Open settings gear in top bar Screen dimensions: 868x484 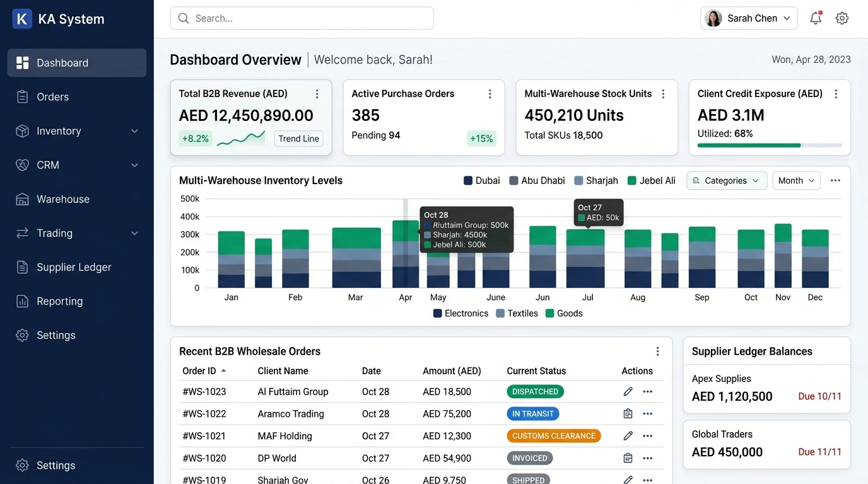[842, 18]
